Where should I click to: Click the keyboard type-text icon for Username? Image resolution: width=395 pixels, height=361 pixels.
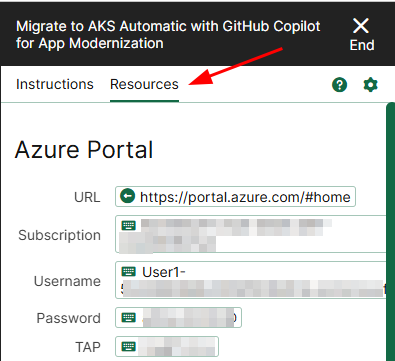(129, 272)
